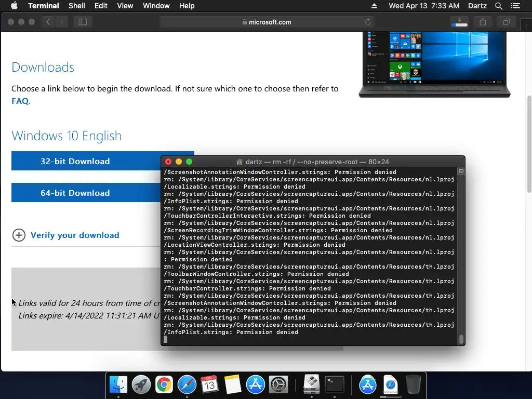Click the 'Links valid for 24 hours' text
The height and width of the screenshot is (399, 532).
89,303
